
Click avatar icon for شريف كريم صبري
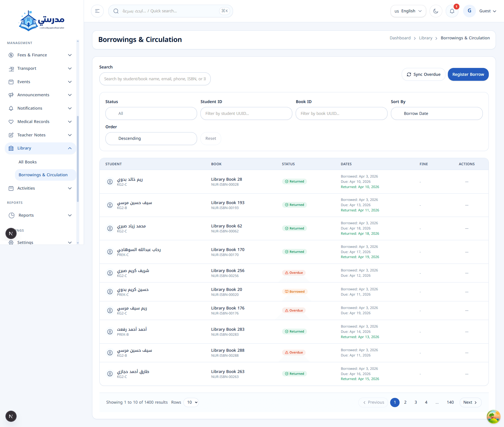click(x=110, y=273)
